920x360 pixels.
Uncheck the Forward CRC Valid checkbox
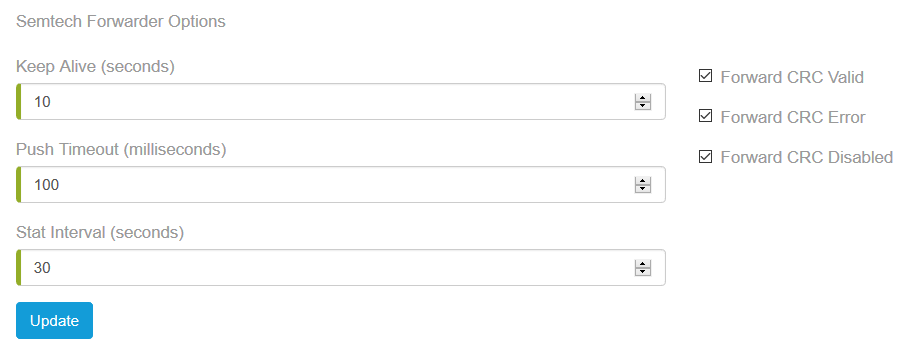(705, 76)
